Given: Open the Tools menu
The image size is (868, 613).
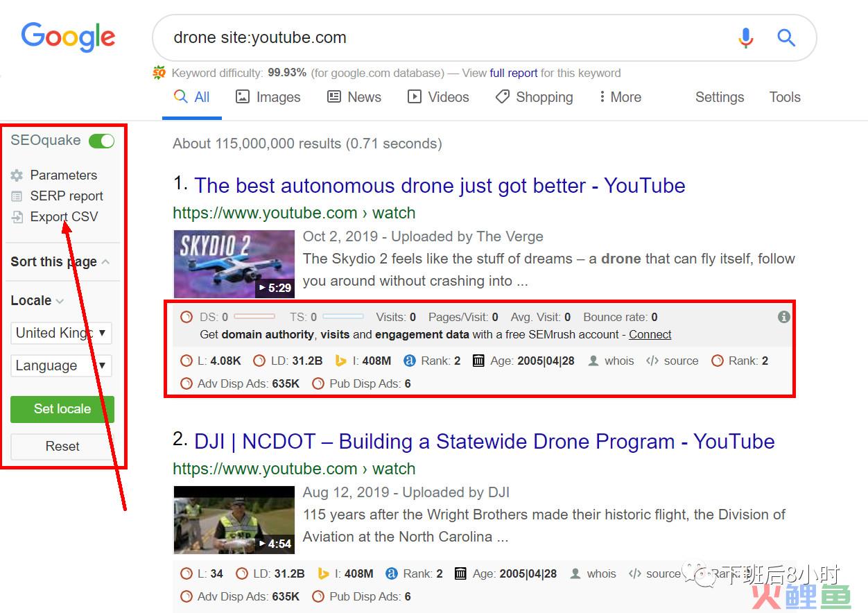Looking at the screenshot, I should pos(785,97).
